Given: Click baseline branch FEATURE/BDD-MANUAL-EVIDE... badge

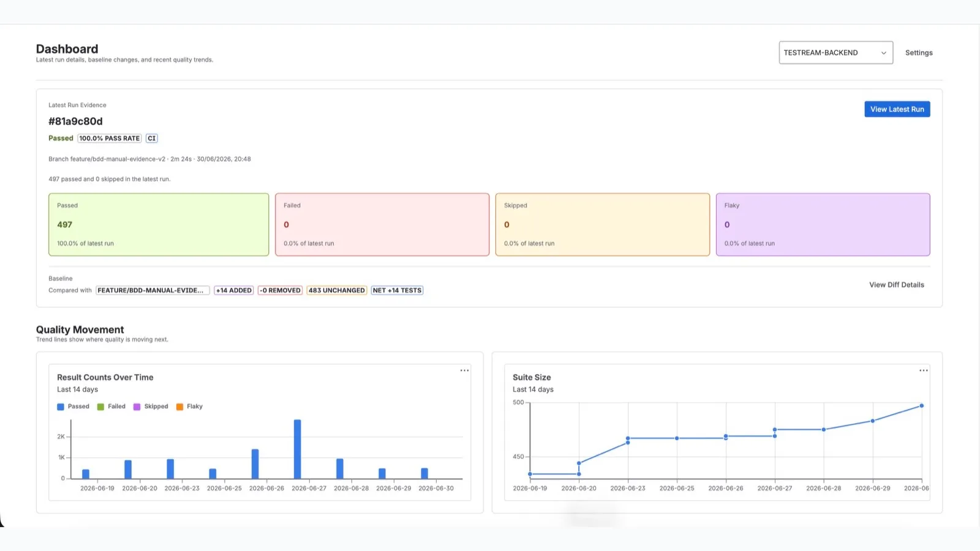Looking at the screenshot, I should 153,290.
